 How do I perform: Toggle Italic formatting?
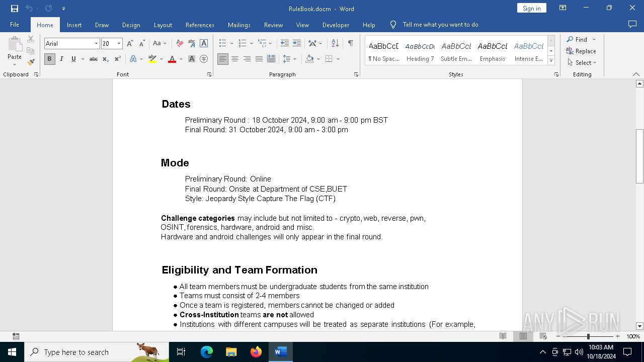click(61, 59)
